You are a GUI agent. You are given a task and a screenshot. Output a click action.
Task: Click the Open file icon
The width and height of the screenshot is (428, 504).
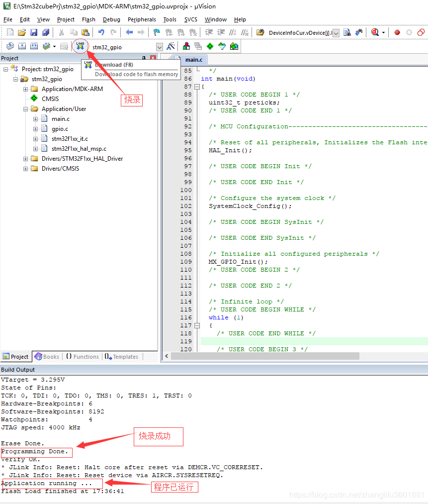(21, 32)
